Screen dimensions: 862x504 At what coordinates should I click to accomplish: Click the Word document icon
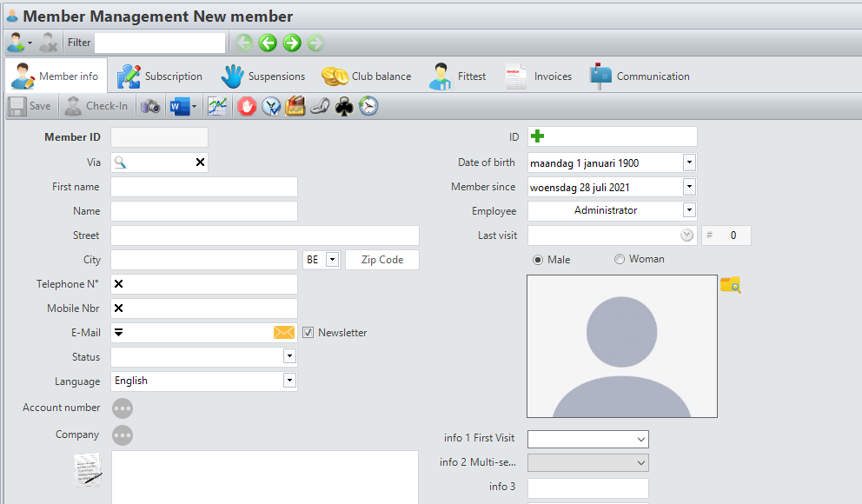coord(179,106)
